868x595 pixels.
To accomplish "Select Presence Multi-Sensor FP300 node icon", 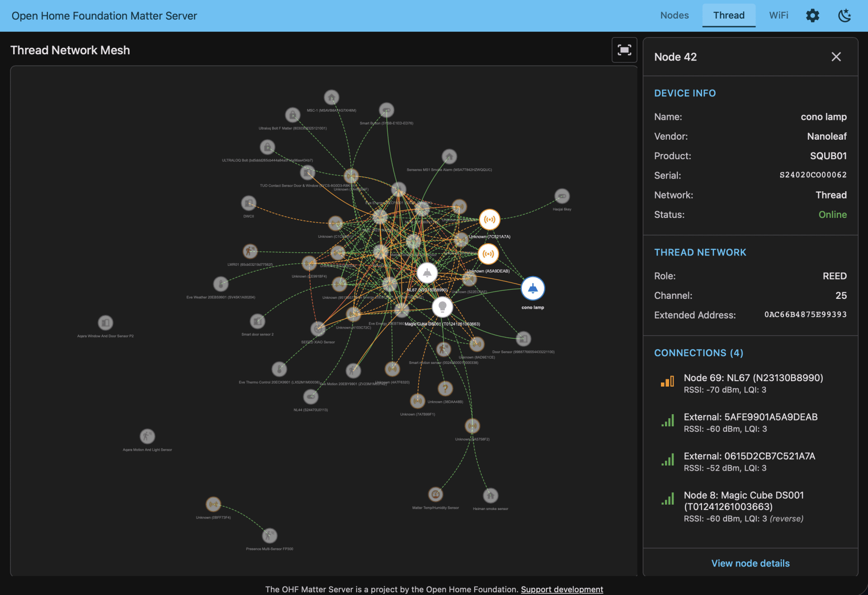I will click(269, 536).
